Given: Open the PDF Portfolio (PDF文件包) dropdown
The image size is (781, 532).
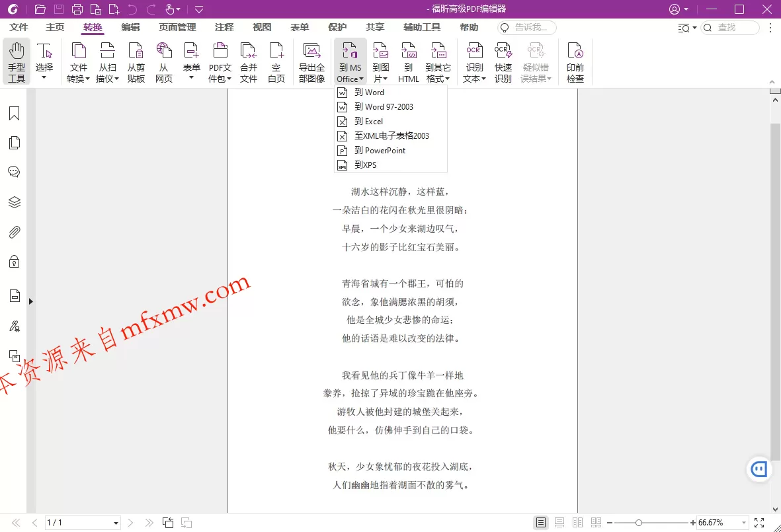Looking at the screenshot, I should coord(220,61).
